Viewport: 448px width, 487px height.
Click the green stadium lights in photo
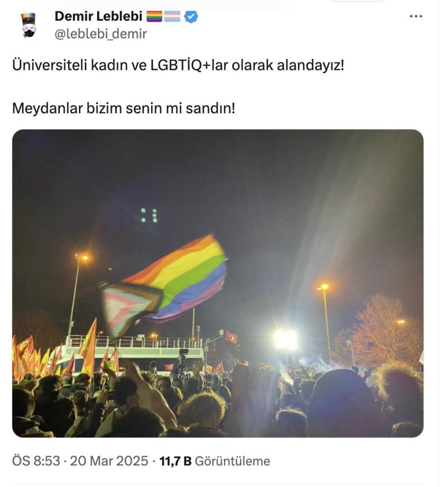(x=149, y=215)
